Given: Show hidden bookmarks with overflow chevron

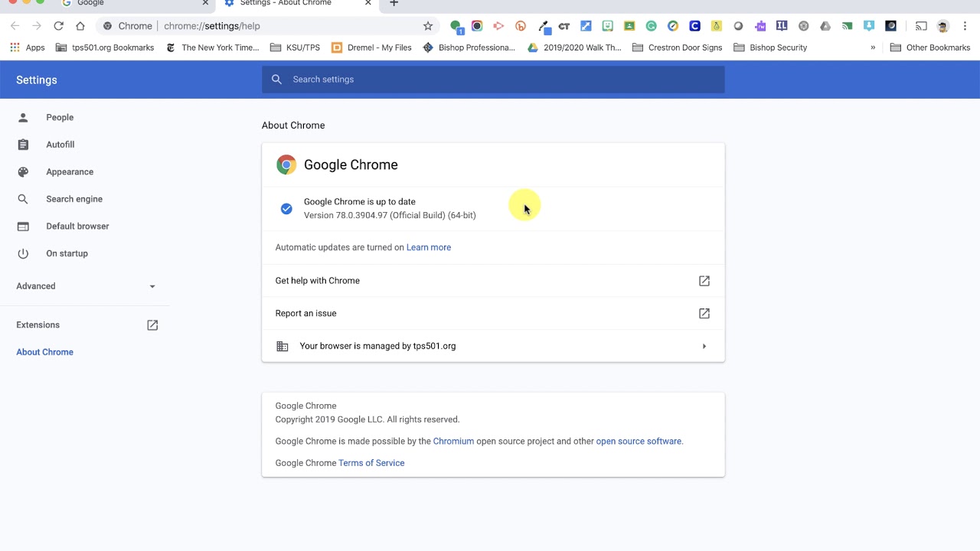Looking at the screenshot, I should coord(873,47).
